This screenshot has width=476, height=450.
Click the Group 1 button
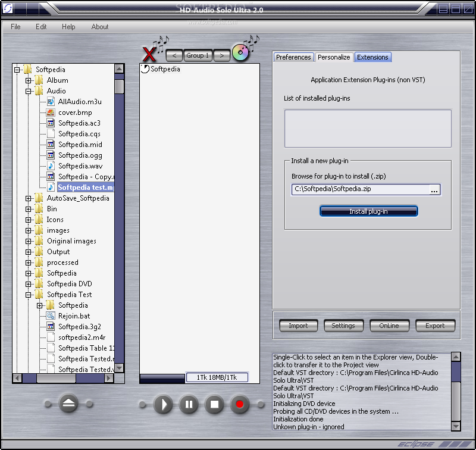[198, 55]
